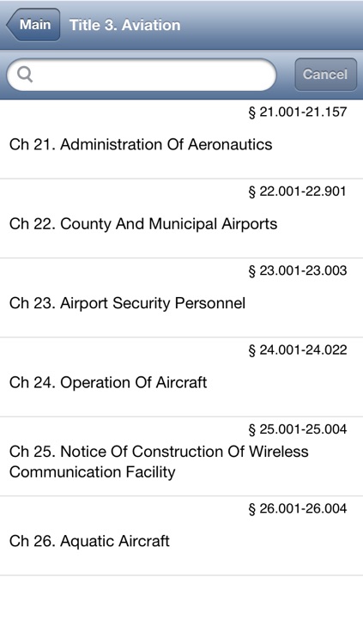
Task: Tap section range § 23.001-23.003
Action: (x=298, y=270)
